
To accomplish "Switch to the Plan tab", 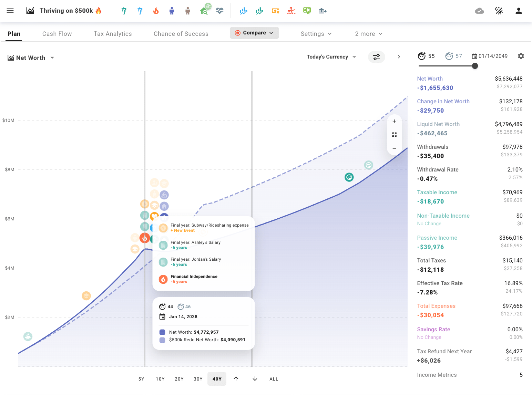I will tap(14, 34).
